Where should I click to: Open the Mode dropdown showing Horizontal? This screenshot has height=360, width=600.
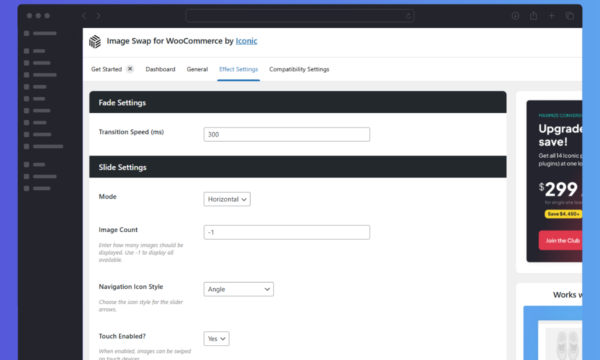click(x=227, y=199)
